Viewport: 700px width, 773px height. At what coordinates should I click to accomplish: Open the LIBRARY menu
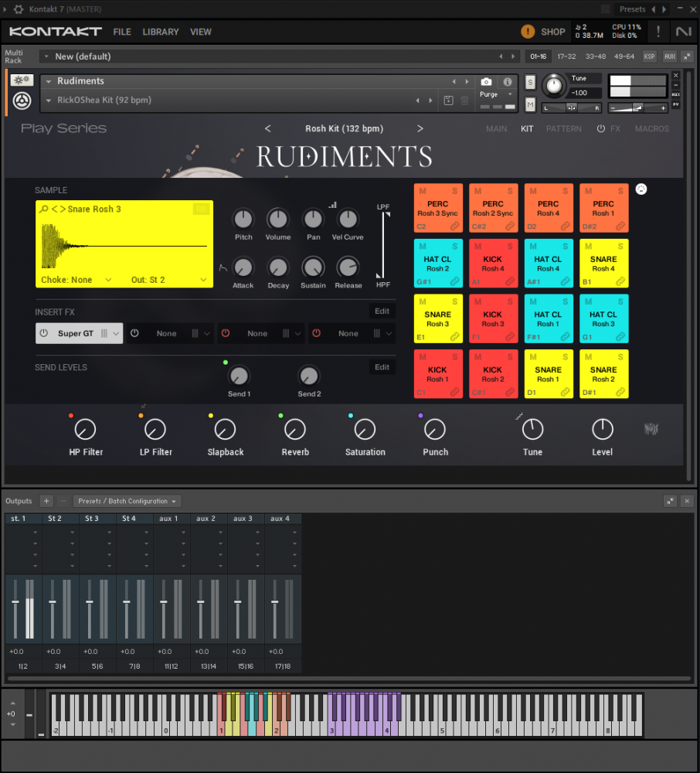(x=161, y=32)
